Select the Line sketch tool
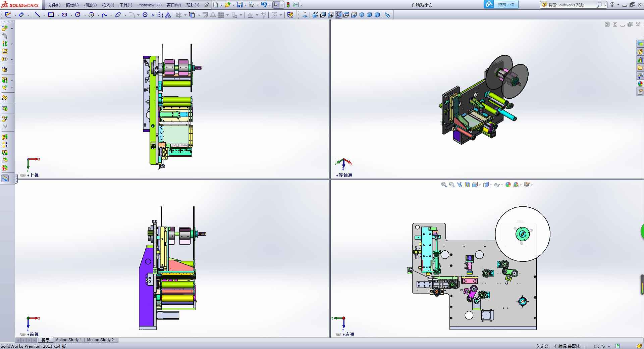Image resolution: width=644 pixels, height=349 pixels. click(38, 15)
